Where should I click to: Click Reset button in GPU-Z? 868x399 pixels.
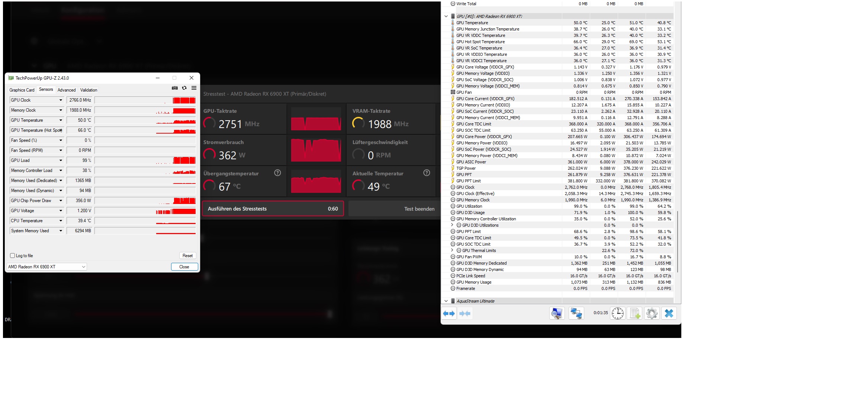point(187,256)
